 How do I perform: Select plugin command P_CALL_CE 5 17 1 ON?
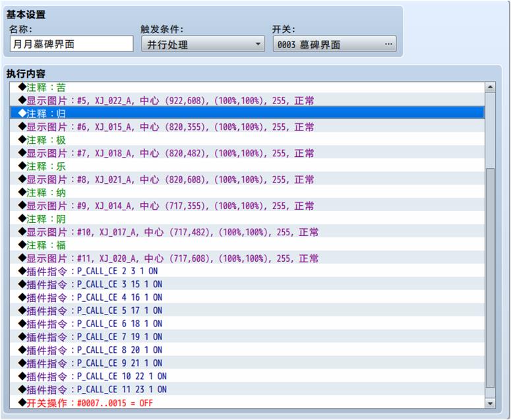247,311
